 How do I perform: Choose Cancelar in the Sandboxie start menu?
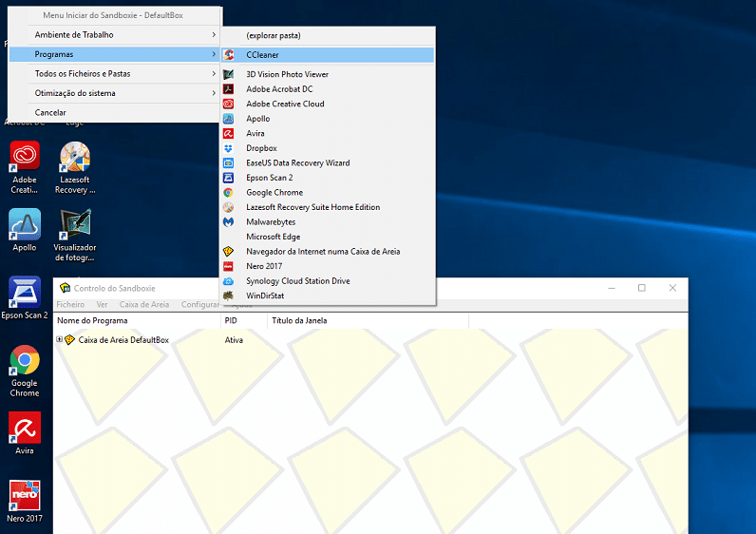115,112
